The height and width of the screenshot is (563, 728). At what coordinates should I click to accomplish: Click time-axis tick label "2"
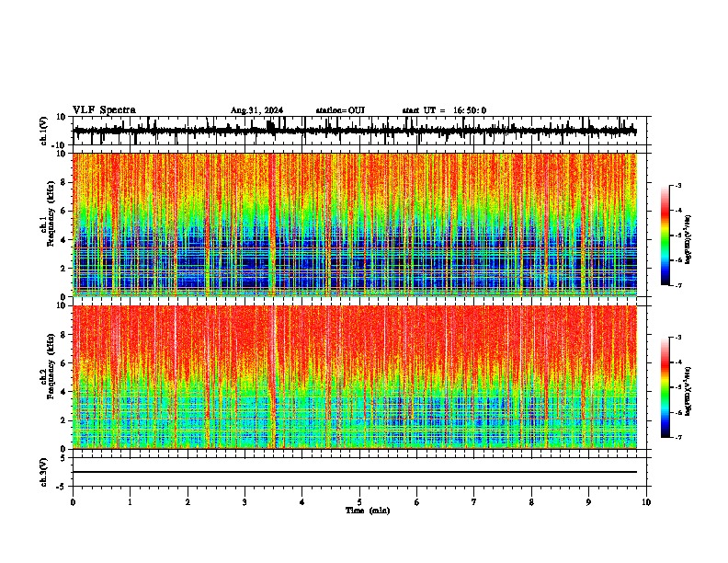pos(188,502)
